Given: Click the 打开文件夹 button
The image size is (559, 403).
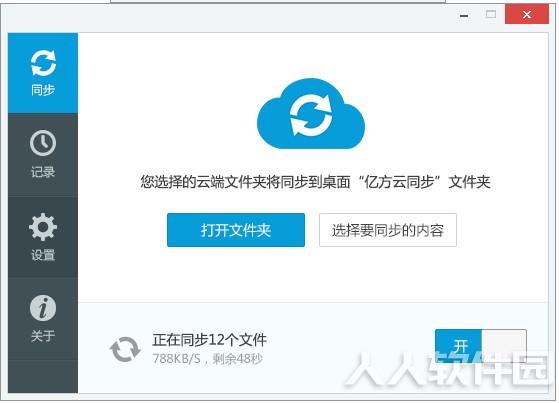Looking at the screenshot, I should 236,230.
